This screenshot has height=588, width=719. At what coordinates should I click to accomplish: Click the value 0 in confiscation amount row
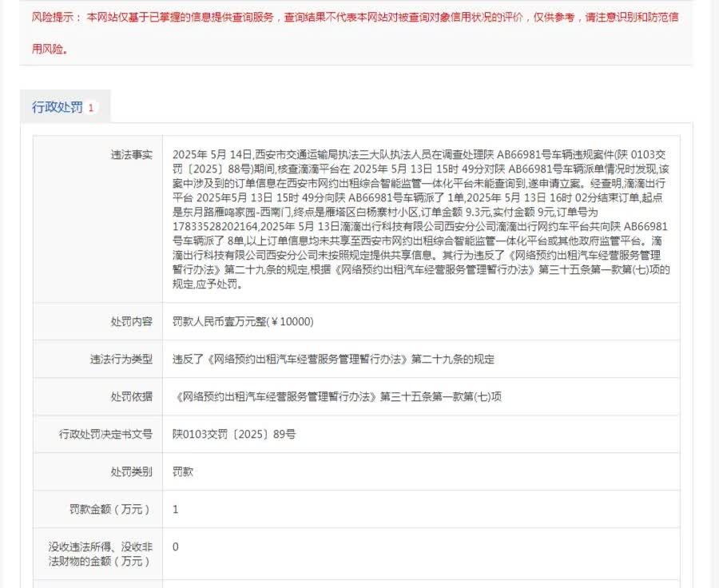coord(175,546)
